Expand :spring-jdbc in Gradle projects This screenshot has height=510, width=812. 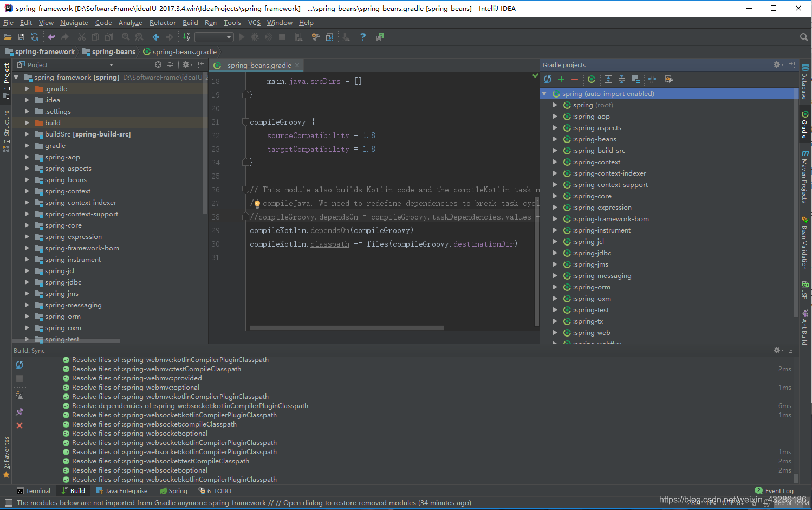(x=555, y=253)
